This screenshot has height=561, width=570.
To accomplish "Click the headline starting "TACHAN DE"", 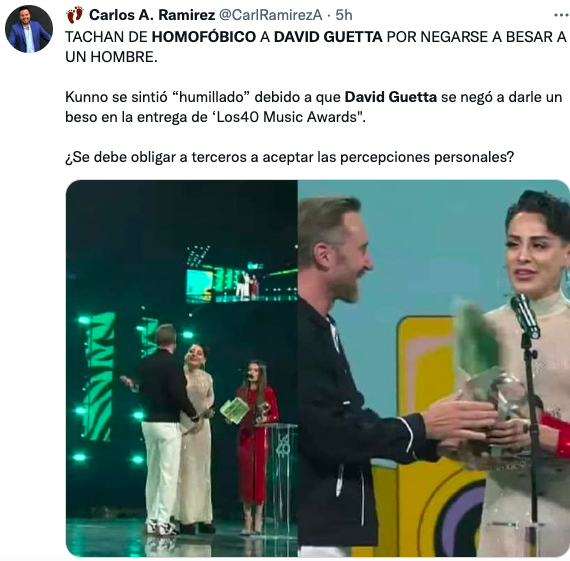I will [316, 47].
